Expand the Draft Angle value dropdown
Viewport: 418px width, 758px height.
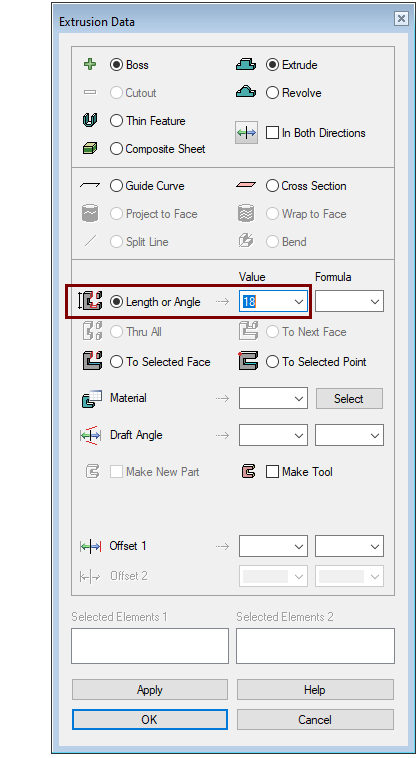299,435
